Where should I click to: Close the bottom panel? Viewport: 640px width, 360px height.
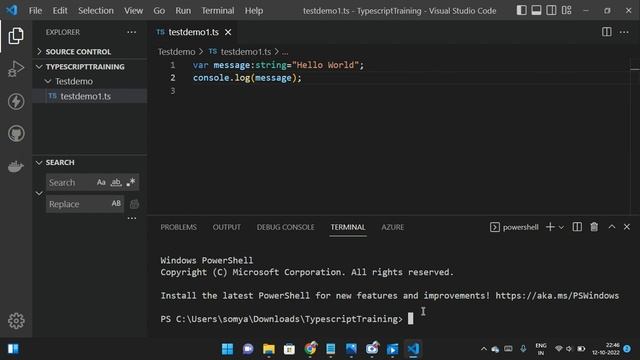(627, 227)
